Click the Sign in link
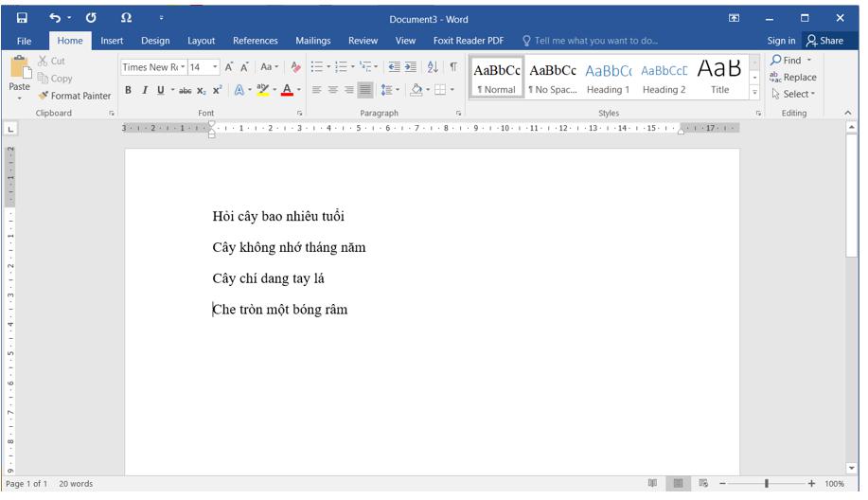Viewport: 868px width, 500px height. pyautogui.click(x=781, y=41)
